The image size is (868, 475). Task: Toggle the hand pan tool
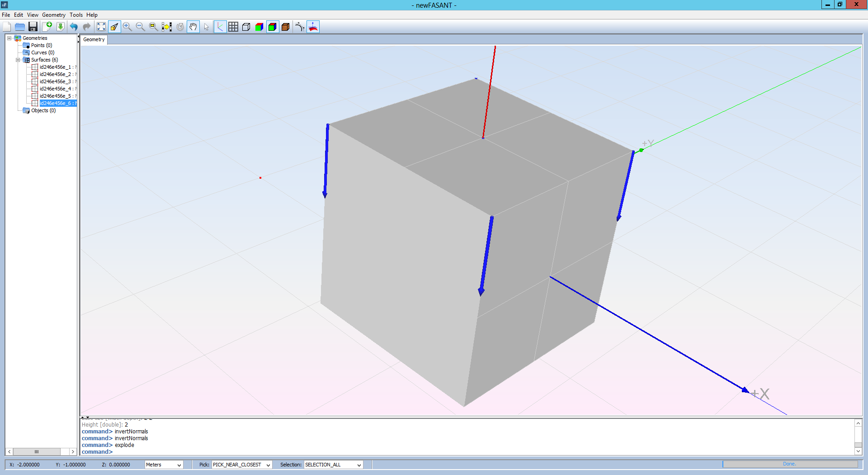193,27
